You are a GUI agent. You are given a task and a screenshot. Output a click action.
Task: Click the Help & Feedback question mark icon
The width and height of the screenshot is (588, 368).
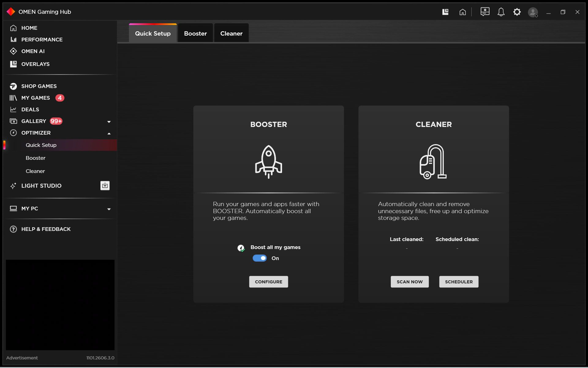point(13,229)
